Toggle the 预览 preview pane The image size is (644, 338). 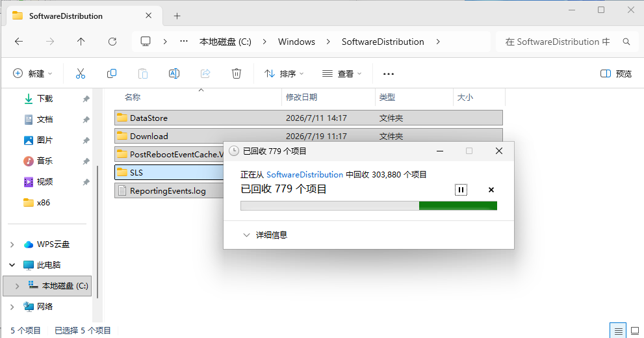(x=616, y=73)
